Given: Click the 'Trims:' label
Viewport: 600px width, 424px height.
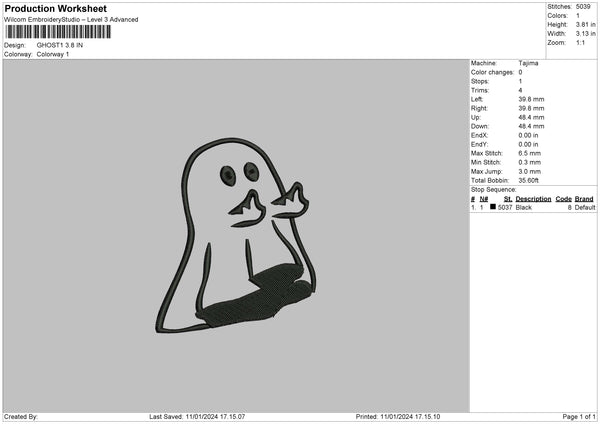Looking at the screenshot, I should (x=480, y=90).
